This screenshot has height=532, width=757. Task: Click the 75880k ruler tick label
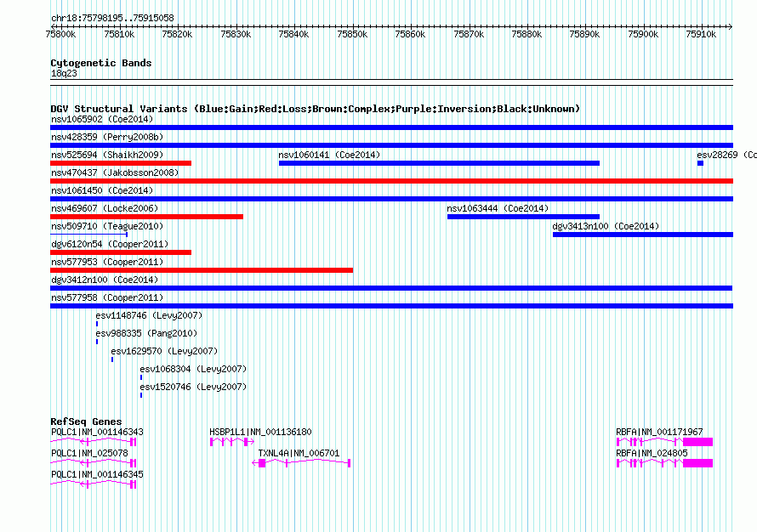tap(526, 34)
